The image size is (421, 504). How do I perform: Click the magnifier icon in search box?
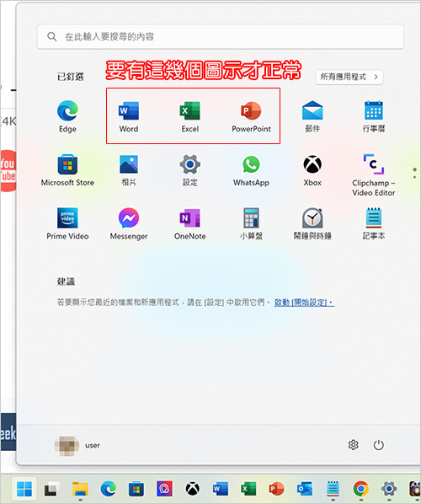pyautogui.click(x=51, y=36)
